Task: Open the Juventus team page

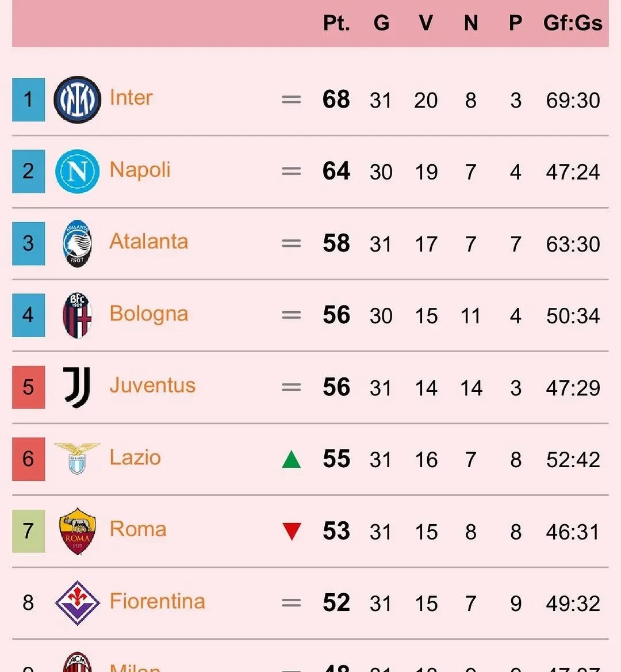Action: pyautogui.click(x=152, y=385)
